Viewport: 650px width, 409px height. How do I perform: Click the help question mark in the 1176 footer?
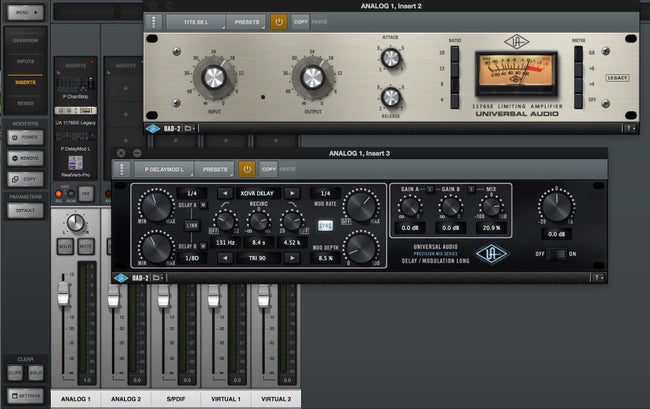click(630, 128)
